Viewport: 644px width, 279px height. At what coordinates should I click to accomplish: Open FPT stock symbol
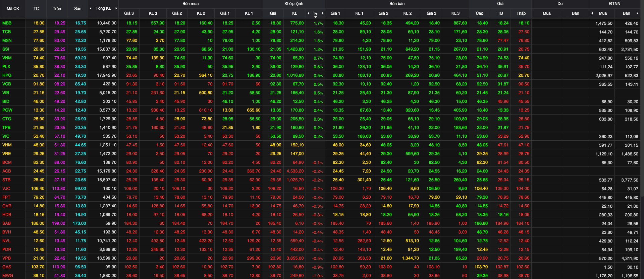click(6, 197)
